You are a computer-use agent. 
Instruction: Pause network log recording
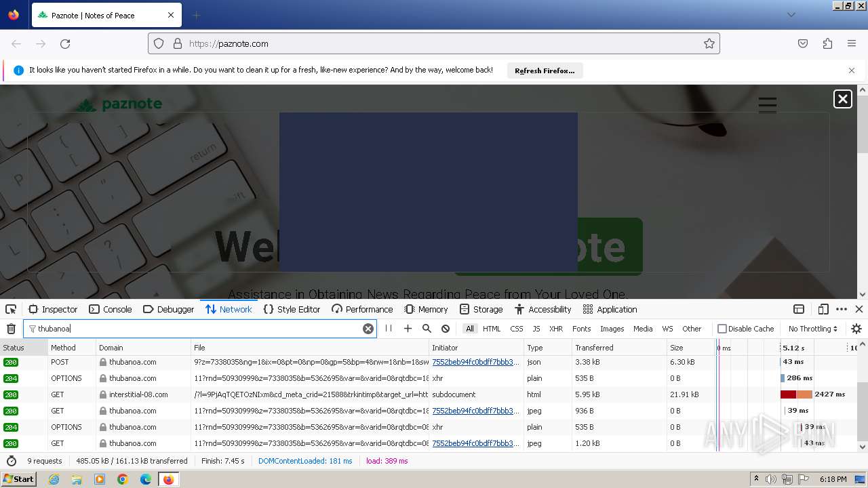[x=389, y=329]
